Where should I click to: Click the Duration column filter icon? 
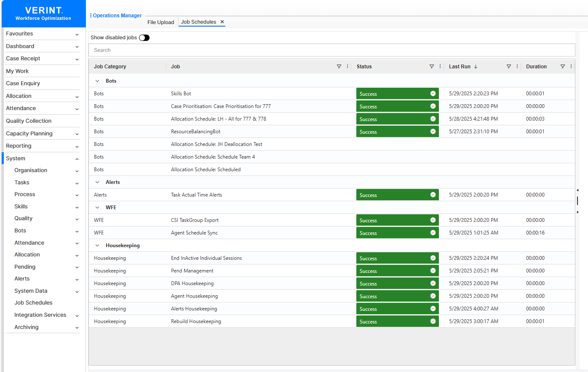point(563,67)
